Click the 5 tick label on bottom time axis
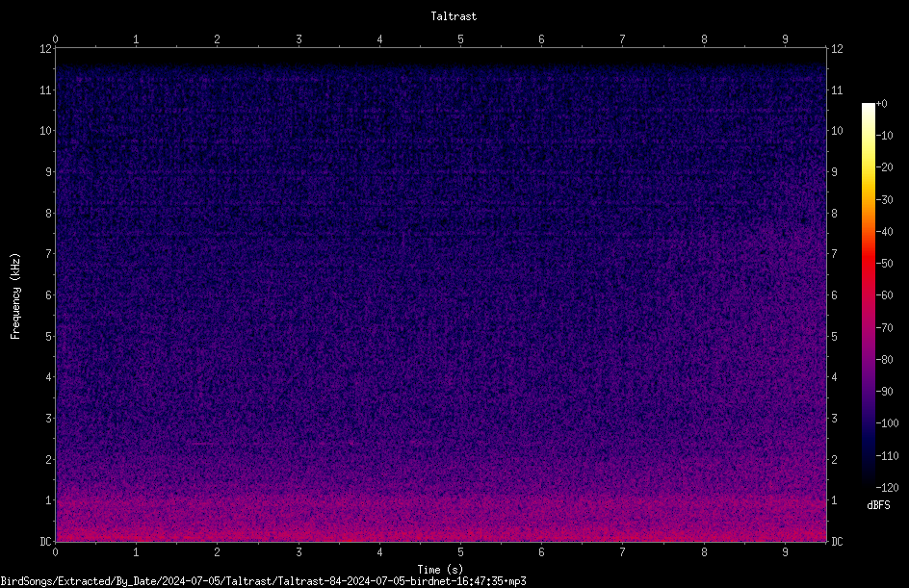909x588 pixels. click(460, 552)
